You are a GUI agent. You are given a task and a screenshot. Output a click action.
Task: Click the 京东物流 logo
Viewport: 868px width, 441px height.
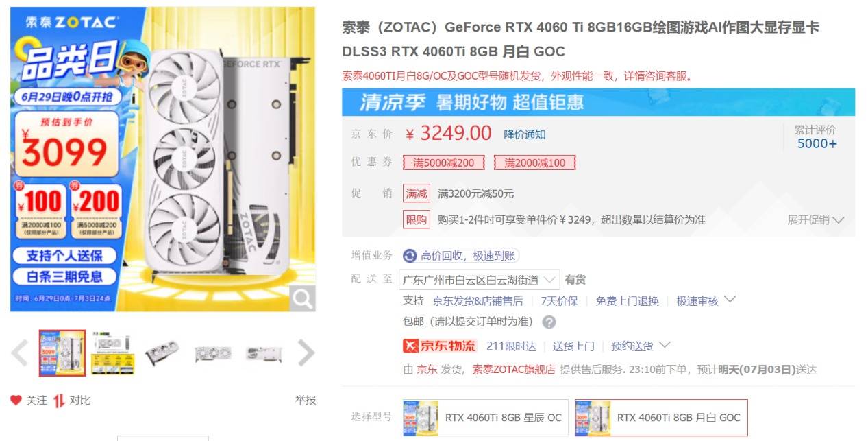click(x=439, y=346)
